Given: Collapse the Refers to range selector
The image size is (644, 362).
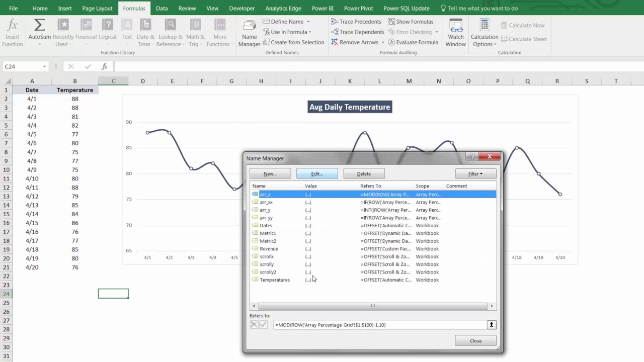Looking at the screenshot, I should pos(492,325).
